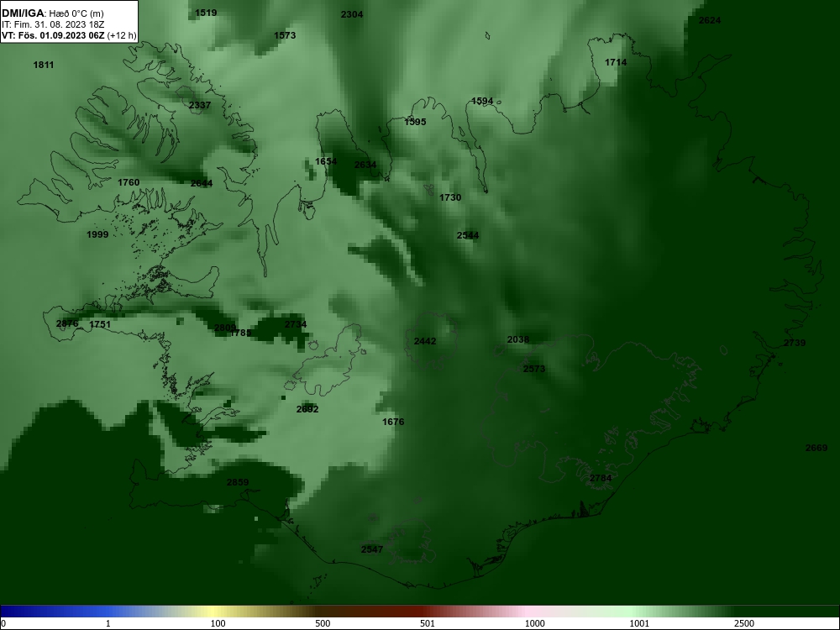Click the 2573 height value label
This screenshot has width=840, height=630.
coord(534,369)
